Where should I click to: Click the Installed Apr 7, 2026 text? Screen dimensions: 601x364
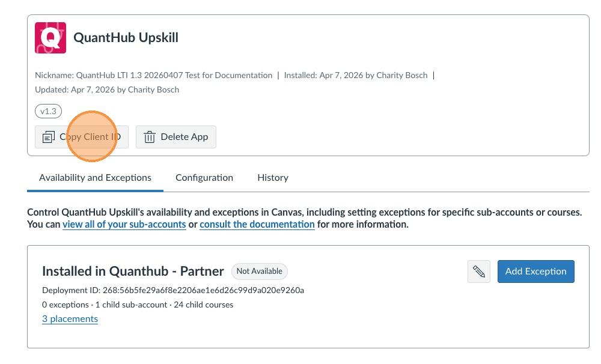pyautogui.click(x=356, y=76)
